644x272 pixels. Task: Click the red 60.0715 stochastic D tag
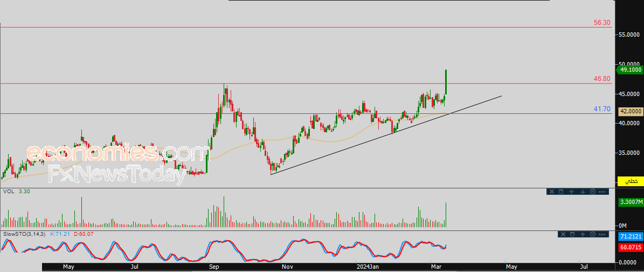point(631,247)
